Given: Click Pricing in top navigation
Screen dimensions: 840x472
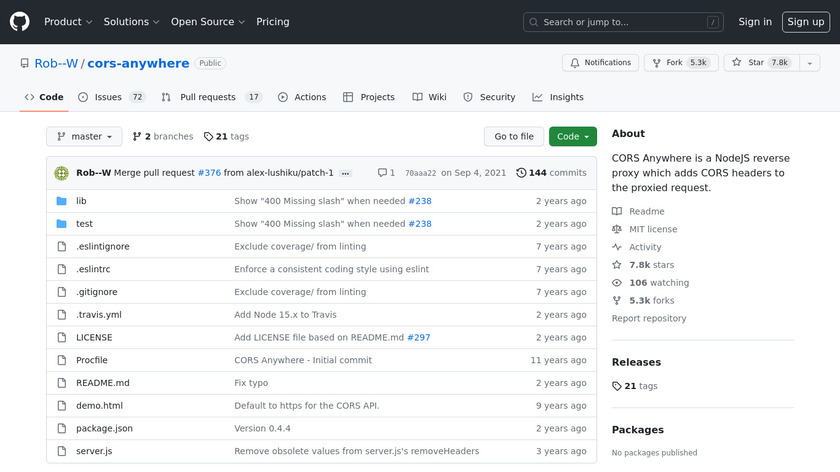Looking at the screenshot, I should tap(273, 22).
